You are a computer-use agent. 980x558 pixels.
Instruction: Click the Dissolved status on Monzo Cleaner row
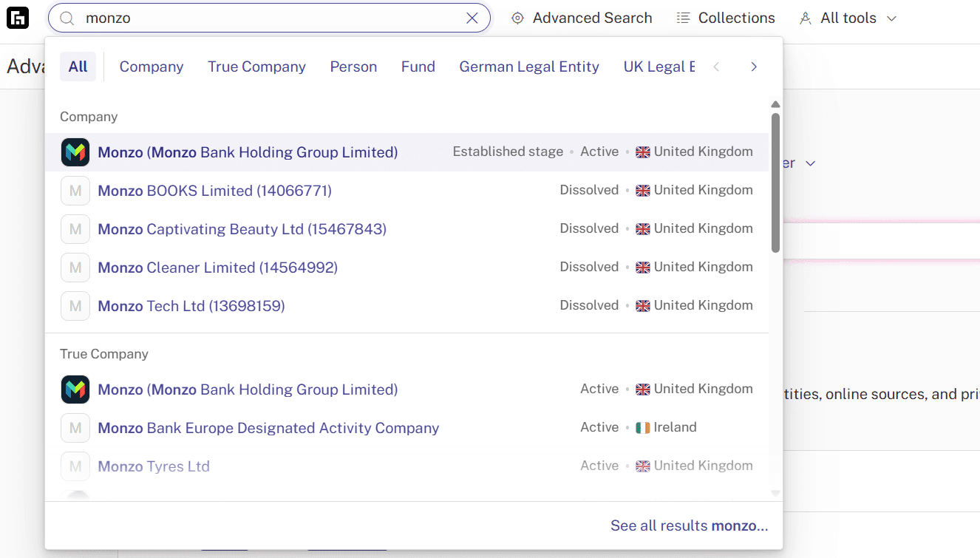589,267
